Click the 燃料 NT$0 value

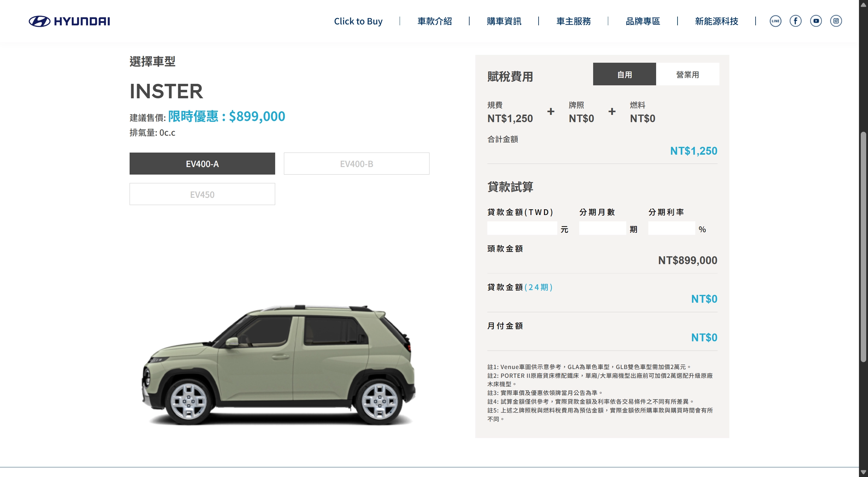coord(643,118)
